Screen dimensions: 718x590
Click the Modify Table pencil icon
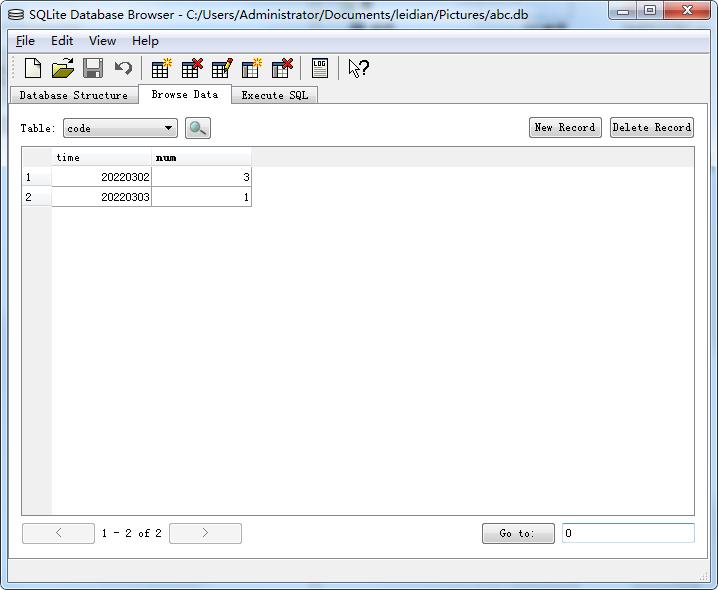222,68
